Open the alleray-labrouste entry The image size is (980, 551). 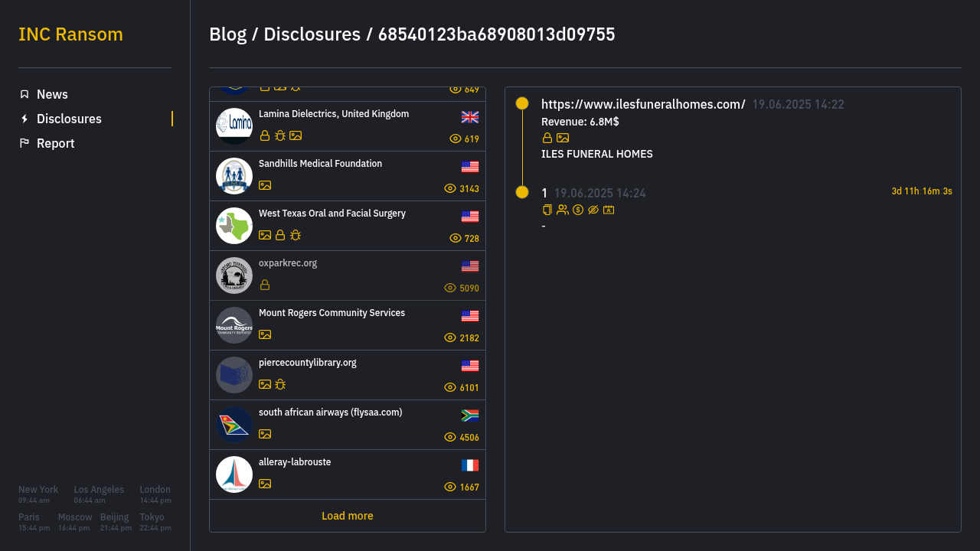click(x=348, y=474)
